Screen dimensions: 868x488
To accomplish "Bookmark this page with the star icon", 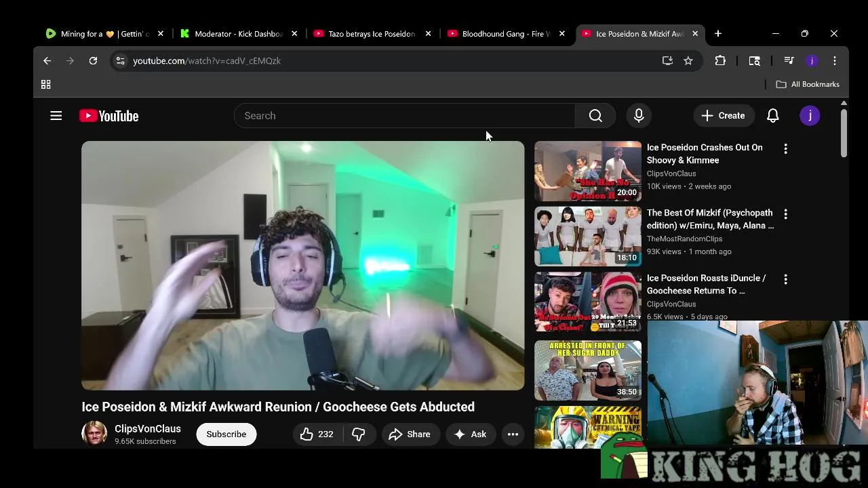I will click(688, 61).
